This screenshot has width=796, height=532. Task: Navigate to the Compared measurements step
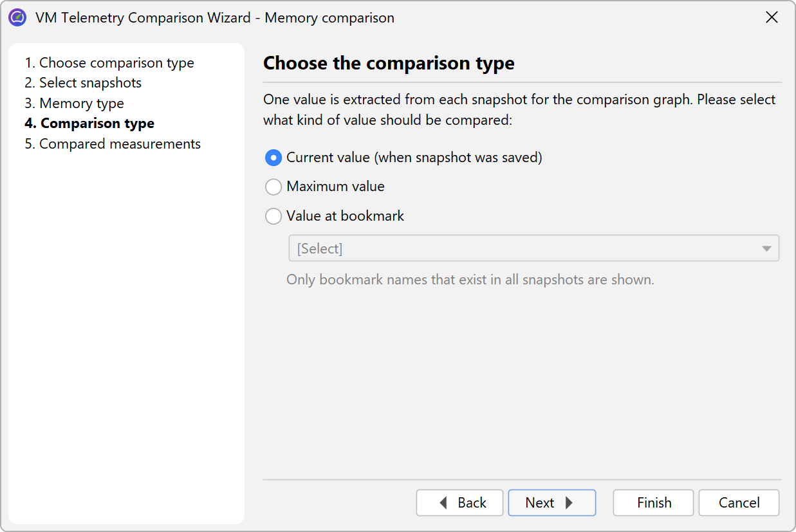pos(113,144)
